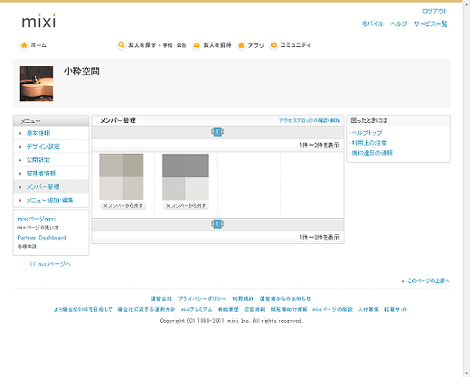Viewport: 470px width, 377px height.
Task: Remove the second member with メンバーから外す button
Action: (186, 206)
